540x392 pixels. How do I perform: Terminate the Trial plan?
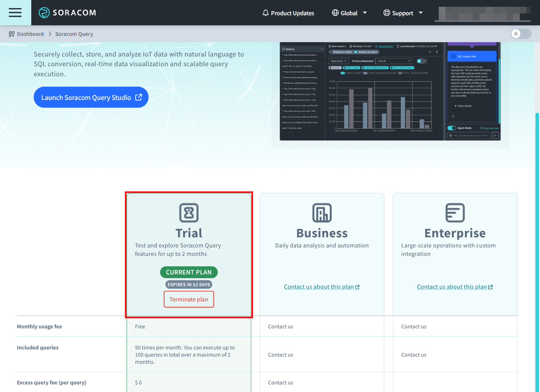[x=189, y=299]
